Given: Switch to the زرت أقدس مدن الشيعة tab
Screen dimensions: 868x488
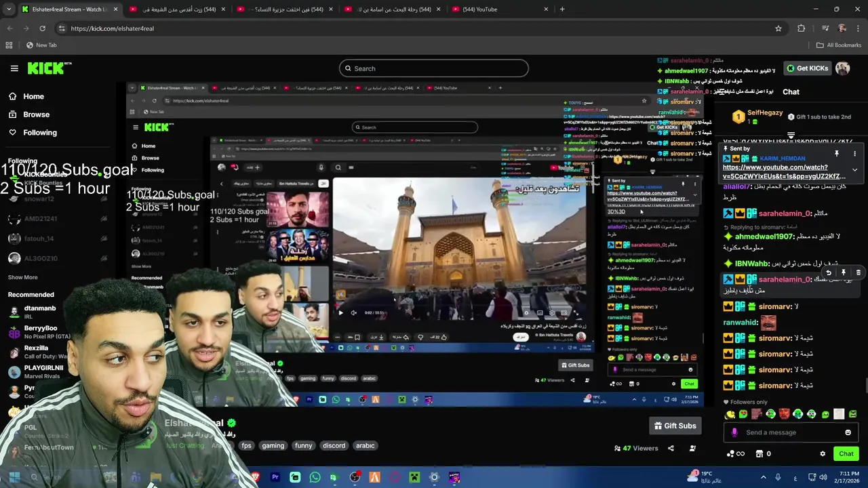Looking at the screenshot, I should click(176, 9).
